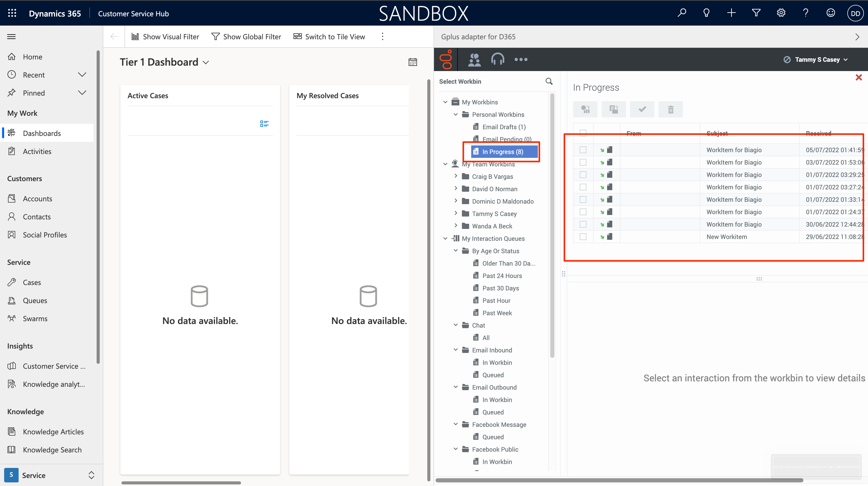
Task: Open Activities in the sidebar
Action: pos(37,151)
